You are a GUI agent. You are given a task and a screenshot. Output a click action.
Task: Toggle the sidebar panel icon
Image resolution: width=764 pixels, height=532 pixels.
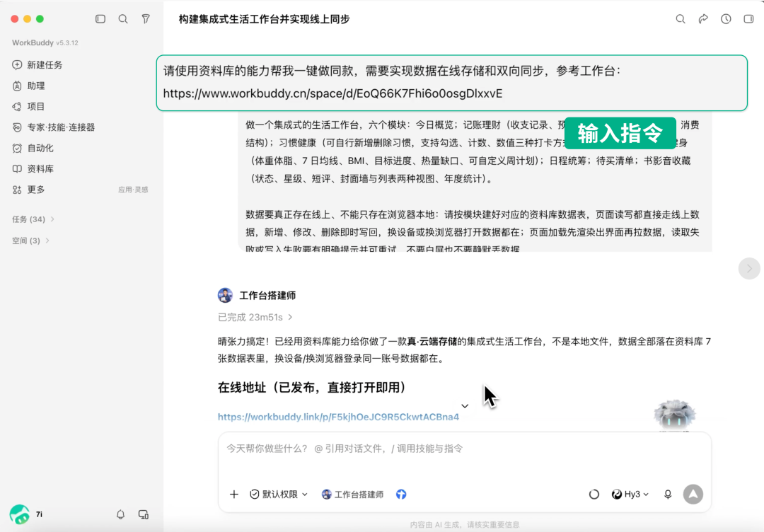[x=100, y=19]
